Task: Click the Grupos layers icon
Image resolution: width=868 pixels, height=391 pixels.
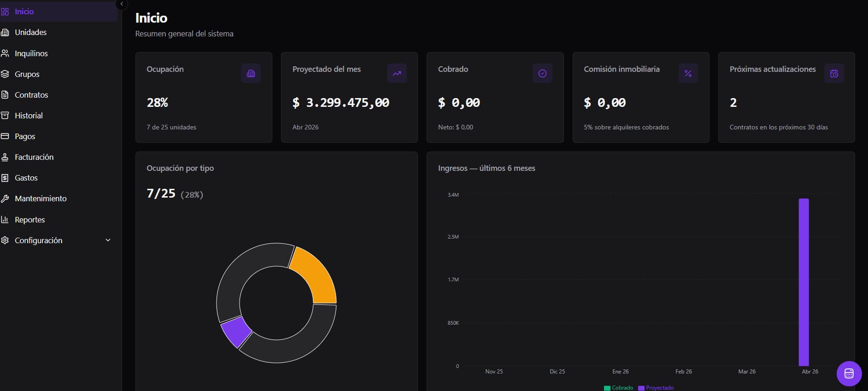Action: point(5,74)
